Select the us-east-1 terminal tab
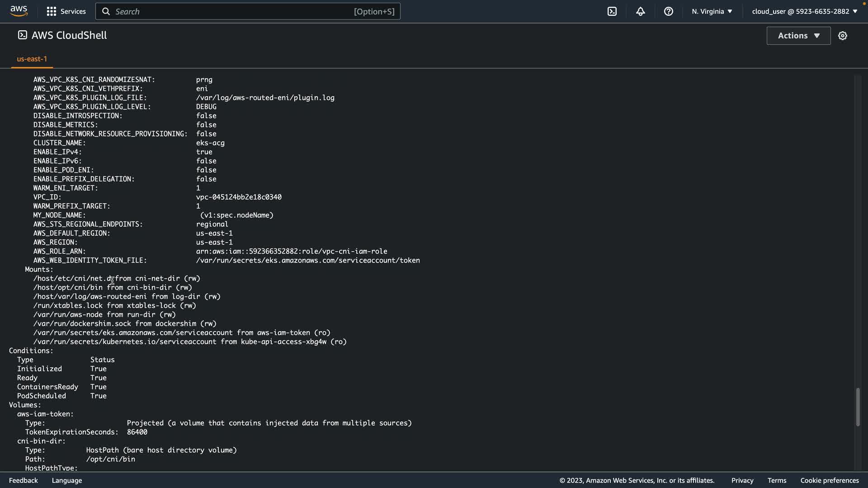The height and width of the screenshot is (488, 868). pyautogui.click(x=32, y=59)
